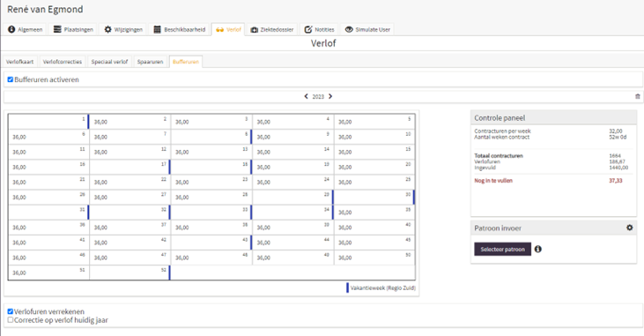
Task: Click the Controle paneel header
Action: pos(553,117)
